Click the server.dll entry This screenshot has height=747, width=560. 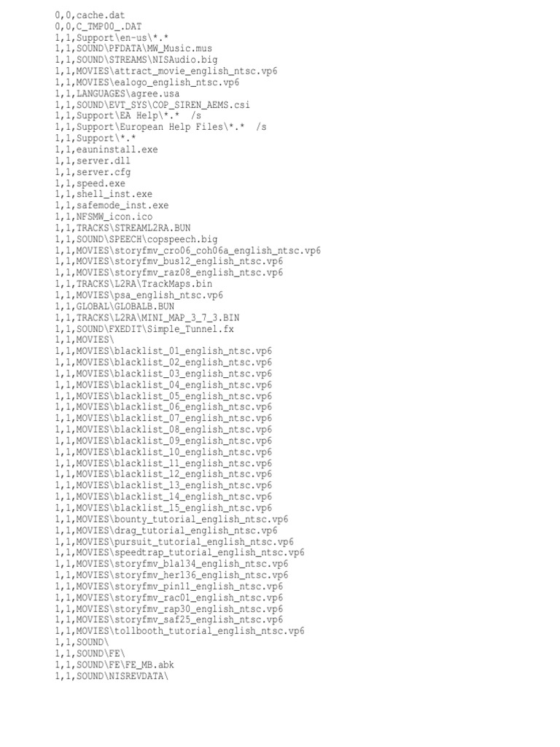93,161
